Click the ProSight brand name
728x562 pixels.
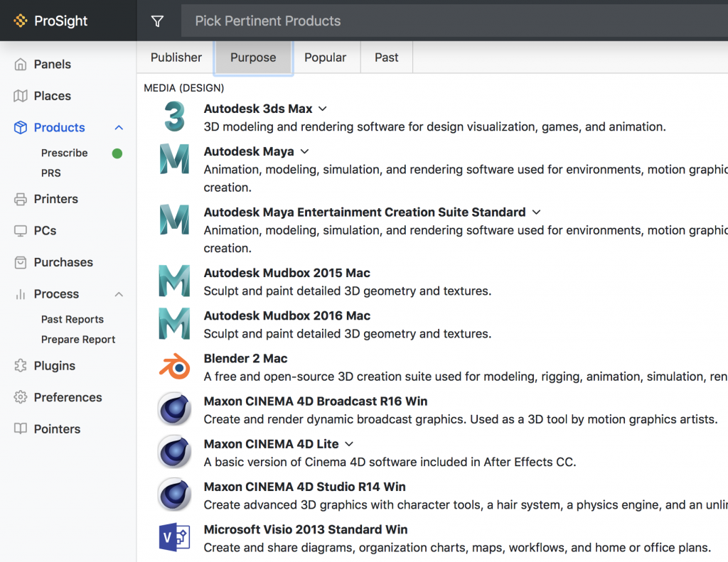[x=61, y=21]
